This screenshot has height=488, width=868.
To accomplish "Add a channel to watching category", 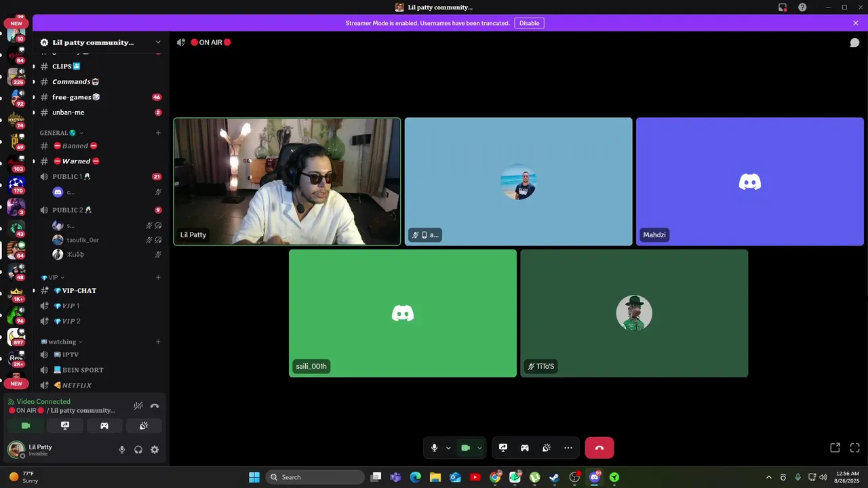I will coord(158,342).
